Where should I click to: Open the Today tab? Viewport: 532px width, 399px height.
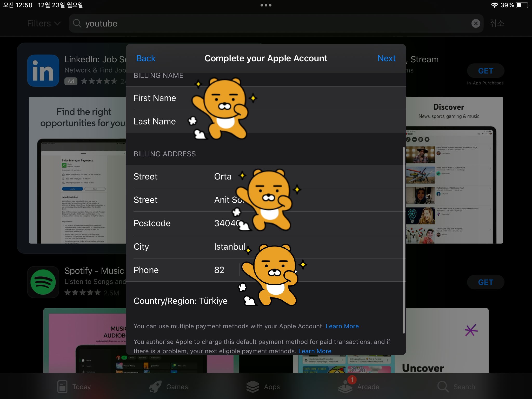(74, 387)
